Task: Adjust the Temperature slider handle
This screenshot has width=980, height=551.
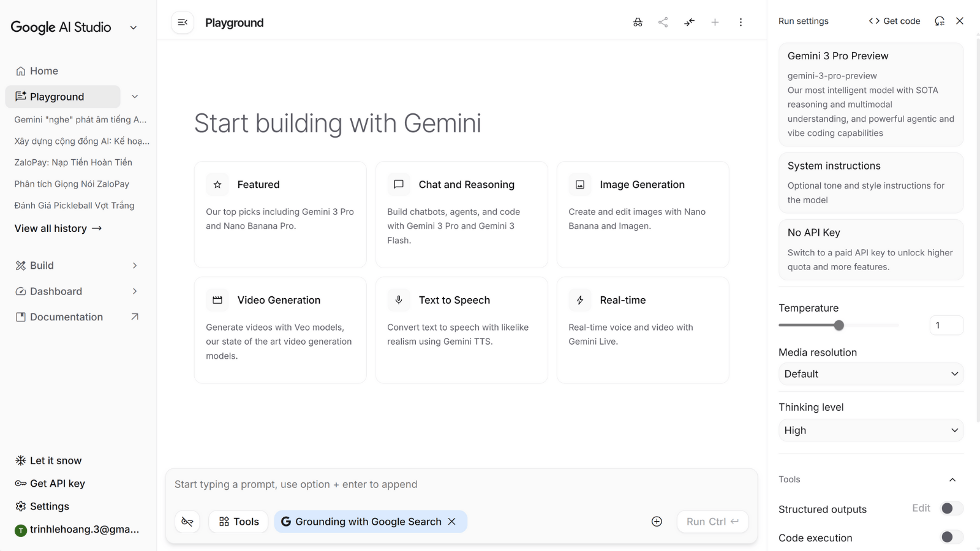Action: point(839,326)
